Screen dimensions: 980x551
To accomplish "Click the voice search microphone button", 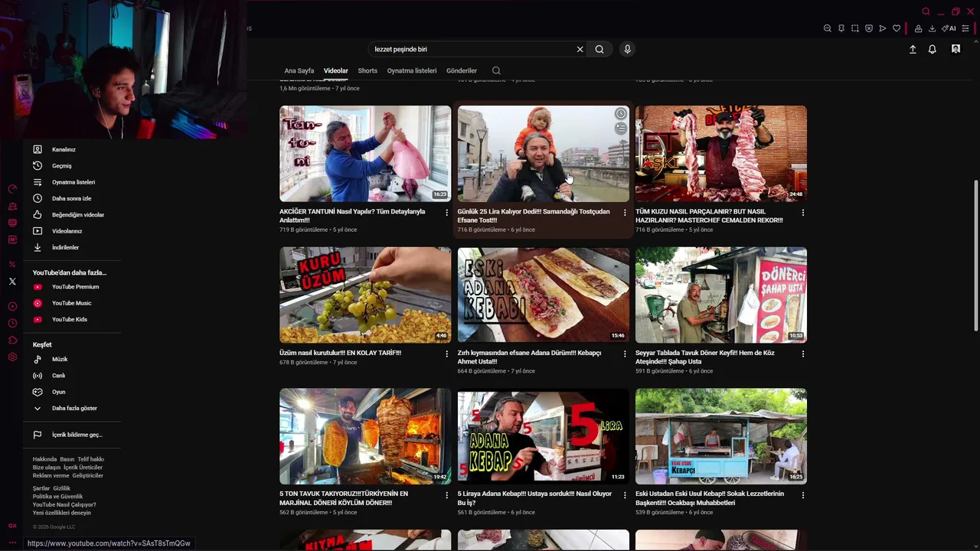I will tap(627, 49).
